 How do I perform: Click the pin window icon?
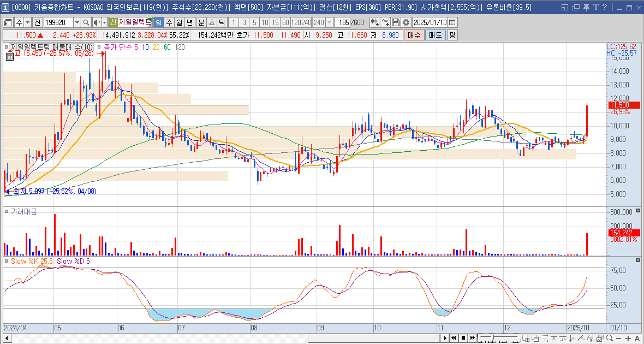587,7
